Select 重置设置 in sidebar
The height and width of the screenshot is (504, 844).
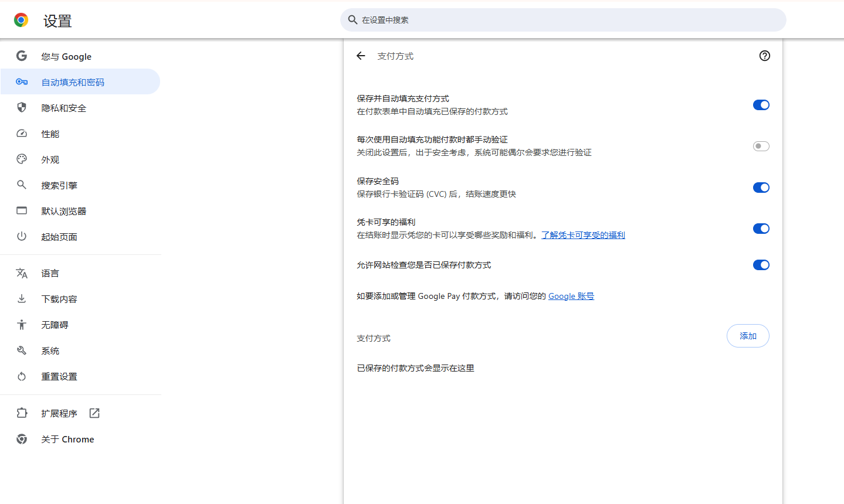80,376
